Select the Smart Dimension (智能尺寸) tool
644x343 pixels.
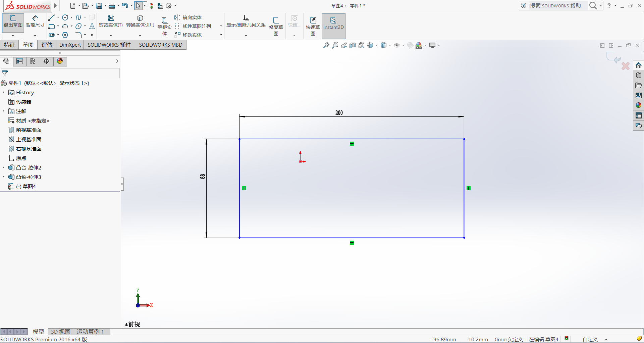click(35, 21)
